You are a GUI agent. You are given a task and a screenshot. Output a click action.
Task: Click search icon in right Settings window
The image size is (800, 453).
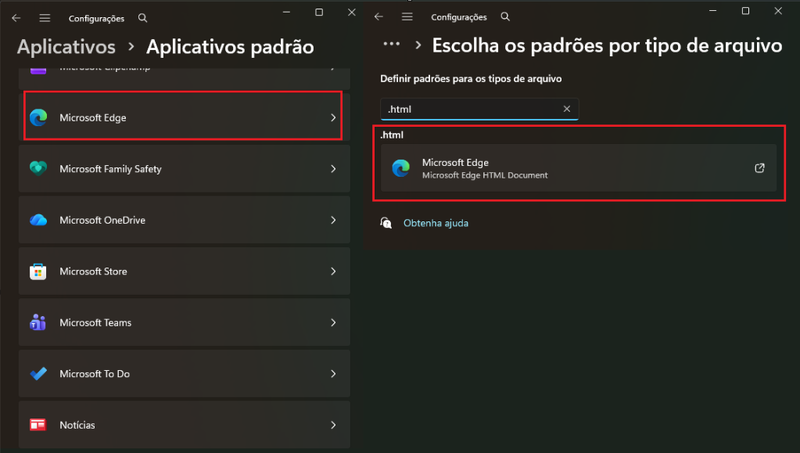point(505,17)
